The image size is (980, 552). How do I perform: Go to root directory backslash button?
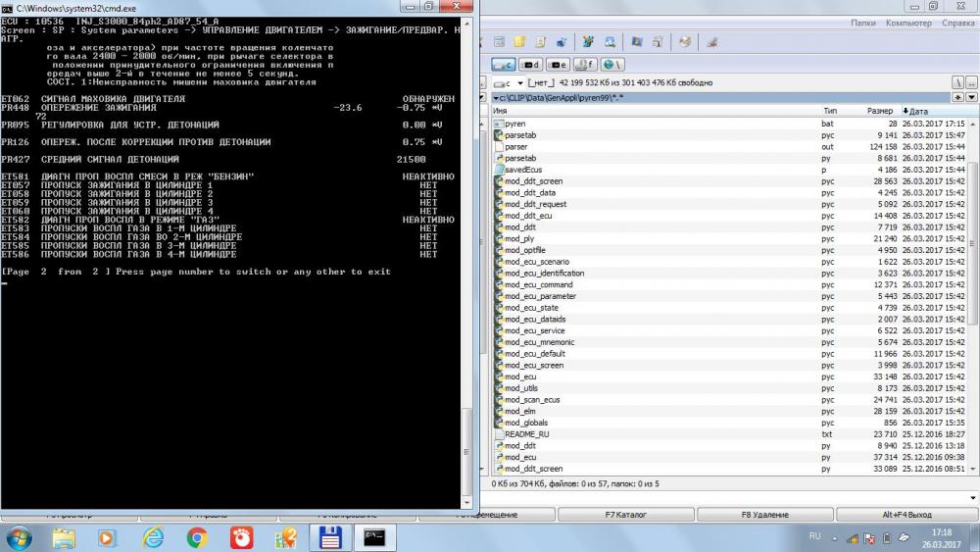[958, 82]
